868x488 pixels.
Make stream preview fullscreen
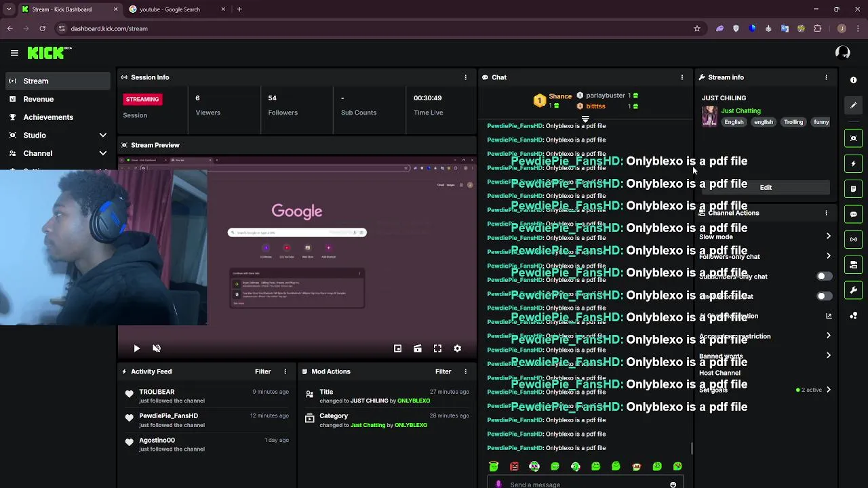click(x=437, y=348)
